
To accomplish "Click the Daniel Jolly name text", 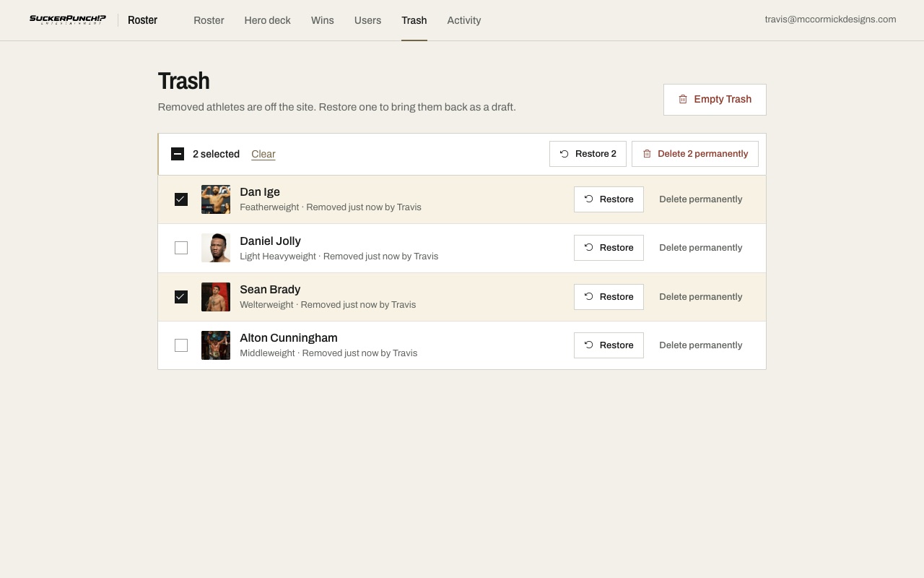I will tap(270, 241).
